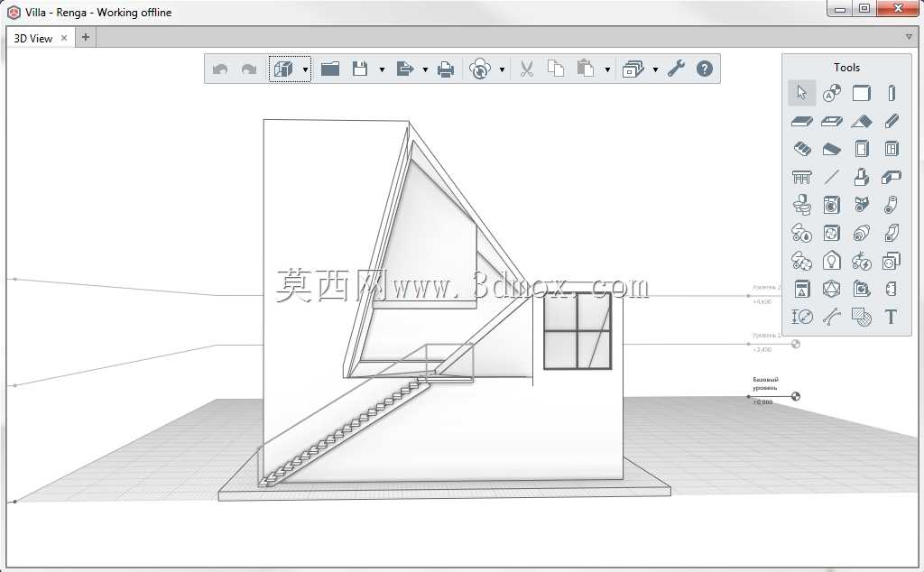The width and height of the screenshot is (924, 572).
Task: Select the Stair tool
Action: pyautogui.click(x=802, y=149)
